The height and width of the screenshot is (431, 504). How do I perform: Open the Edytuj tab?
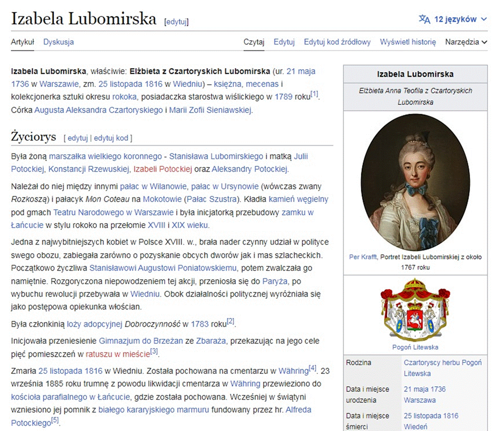pos(284,42)
